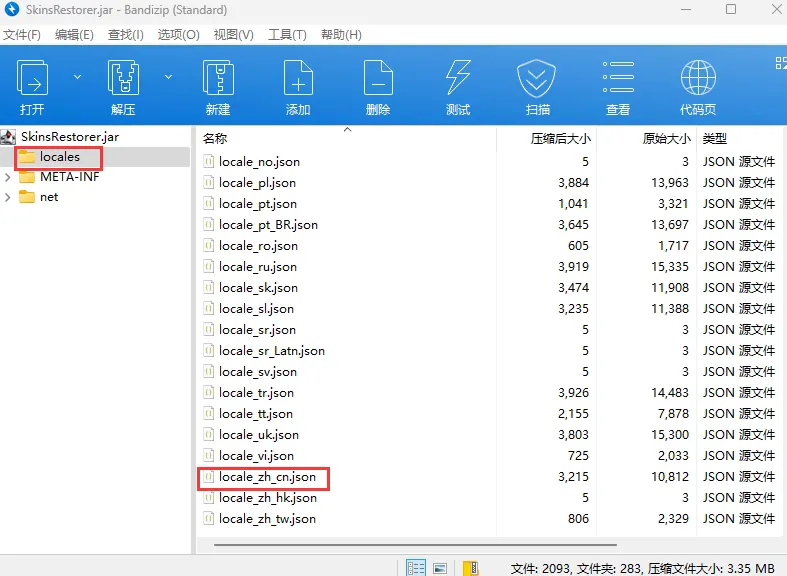
Task: Expand the META-INF folder tree node
Action: click(8, 177)
